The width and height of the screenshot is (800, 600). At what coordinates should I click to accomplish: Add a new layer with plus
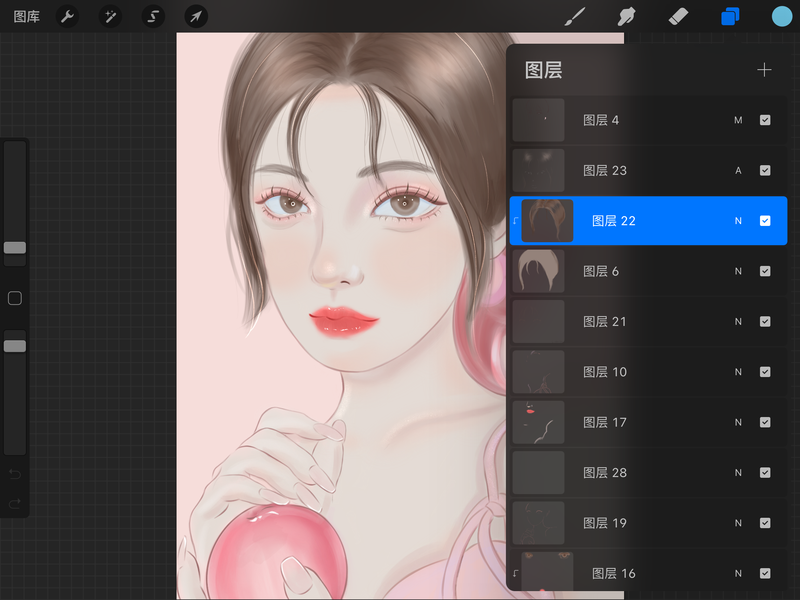(x=764, y=70)
